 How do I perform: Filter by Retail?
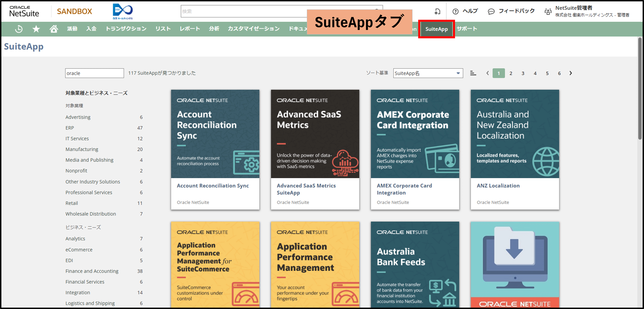(x=72, y=203)
